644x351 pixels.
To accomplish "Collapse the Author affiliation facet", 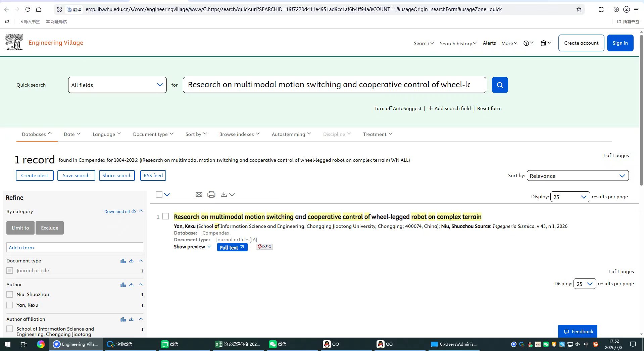I will pyautogui.click(x=141, y=319).
